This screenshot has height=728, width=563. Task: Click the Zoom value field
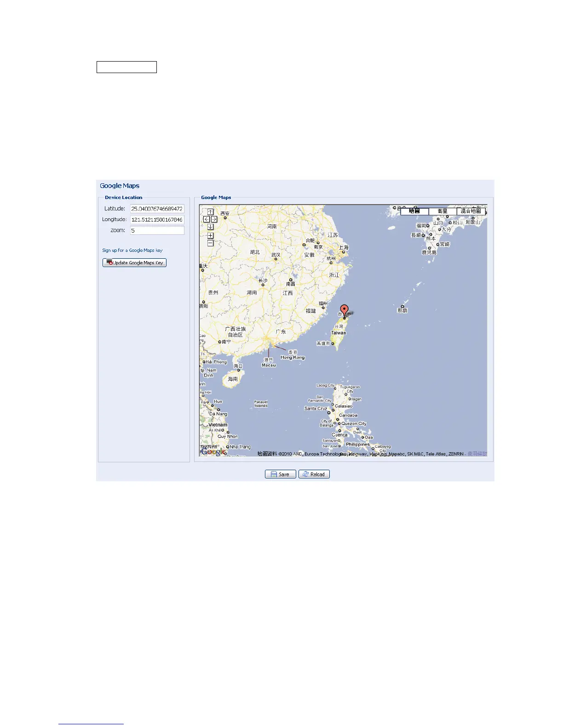[157, 231]
